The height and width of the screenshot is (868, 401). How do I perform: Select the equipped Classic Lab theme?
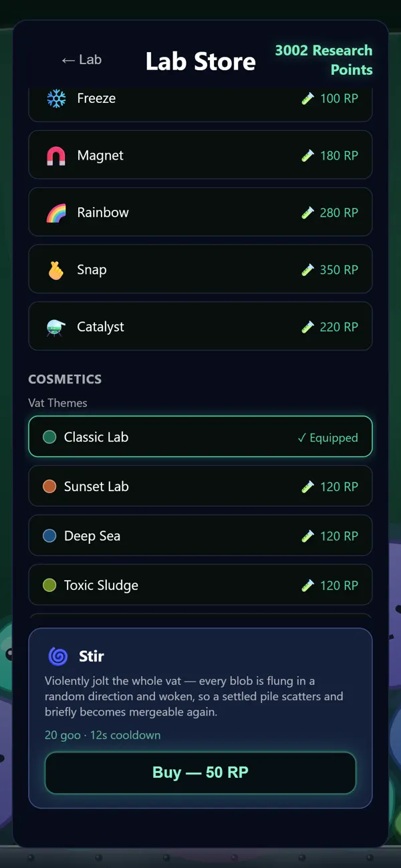[200, 437]
